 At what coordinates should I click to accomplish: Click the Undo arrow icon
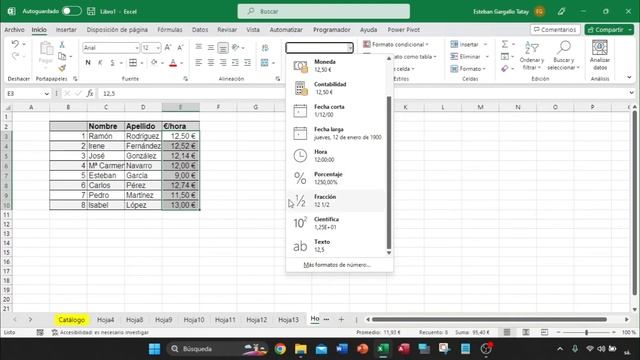point(15,44)
